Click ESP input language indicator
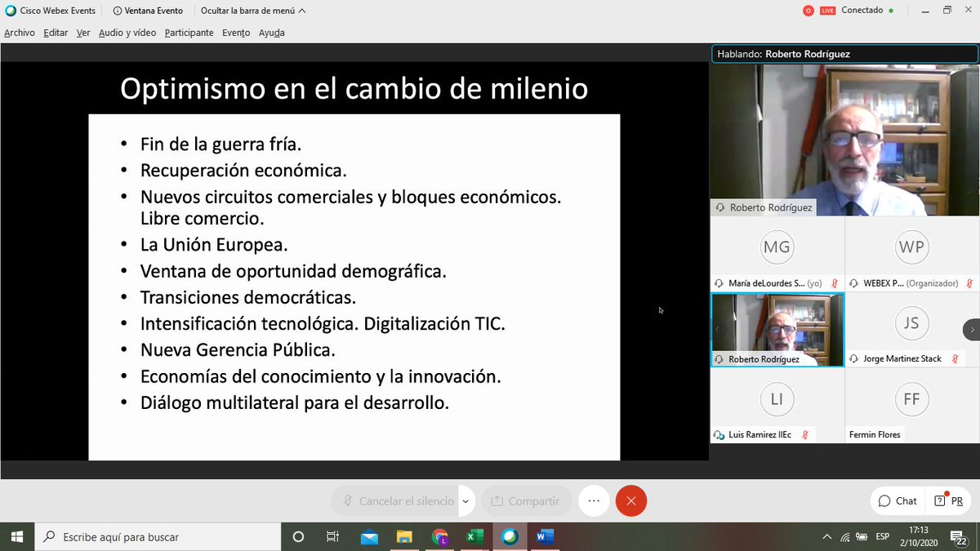Screen dimensions: 980x551 [883, 536]
